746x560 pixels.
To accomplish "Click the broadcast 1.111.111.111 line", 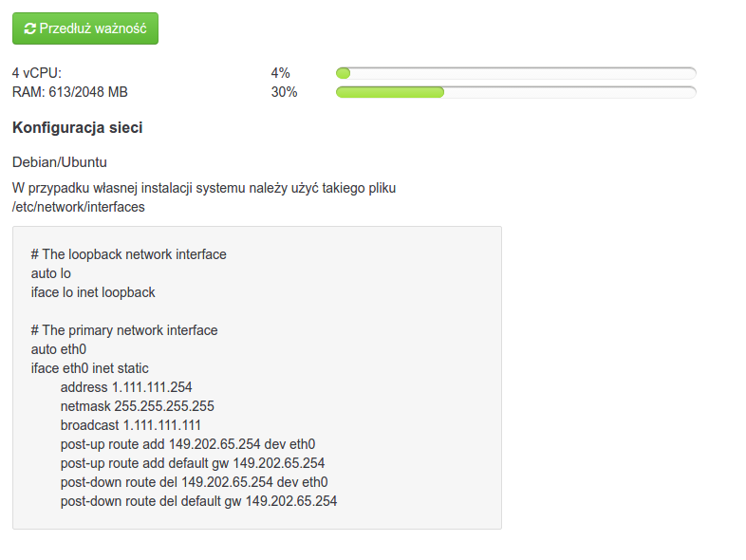I will point(130,425).
